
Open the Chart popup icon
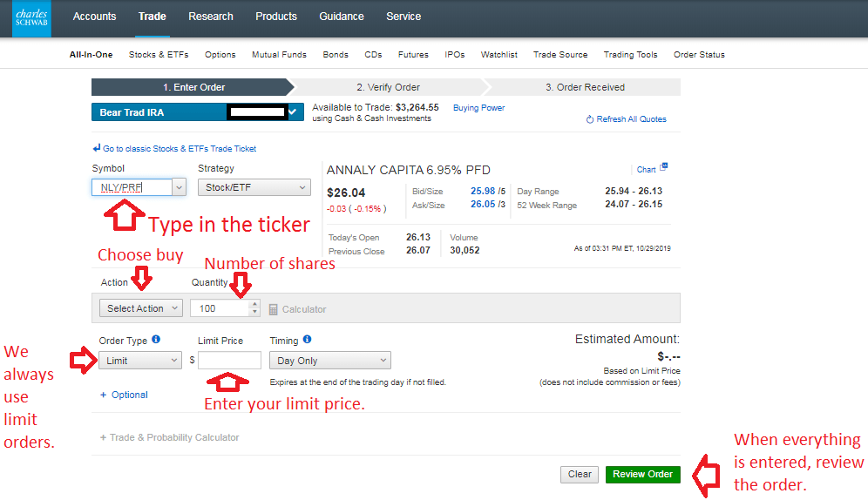pos(663,168)
